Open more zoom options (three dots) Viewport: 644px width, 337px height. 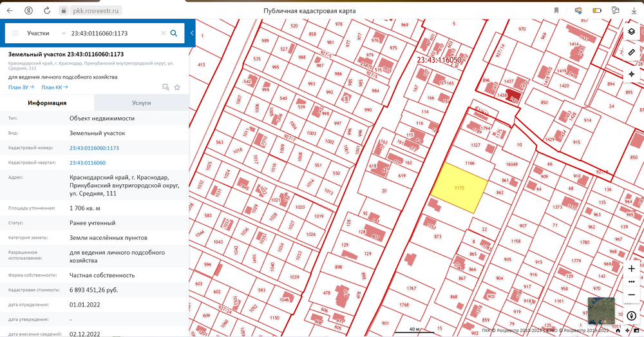631,282
